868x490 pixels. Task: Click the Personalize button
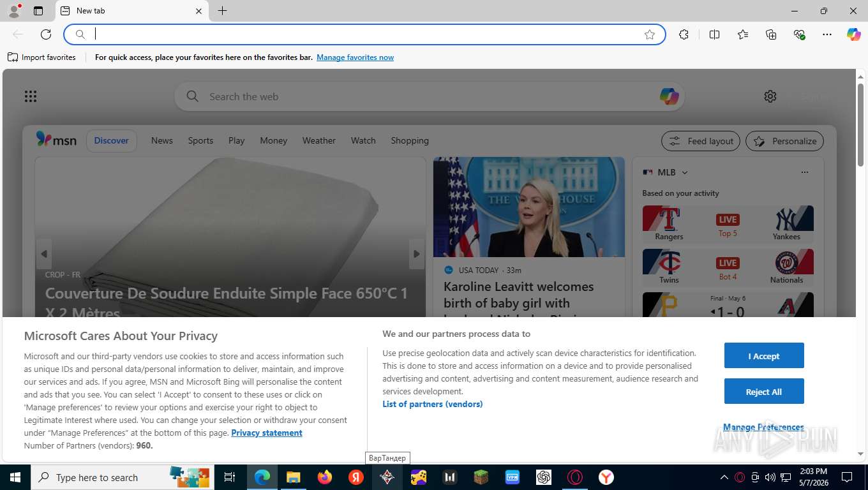click(x=785, y=141)
